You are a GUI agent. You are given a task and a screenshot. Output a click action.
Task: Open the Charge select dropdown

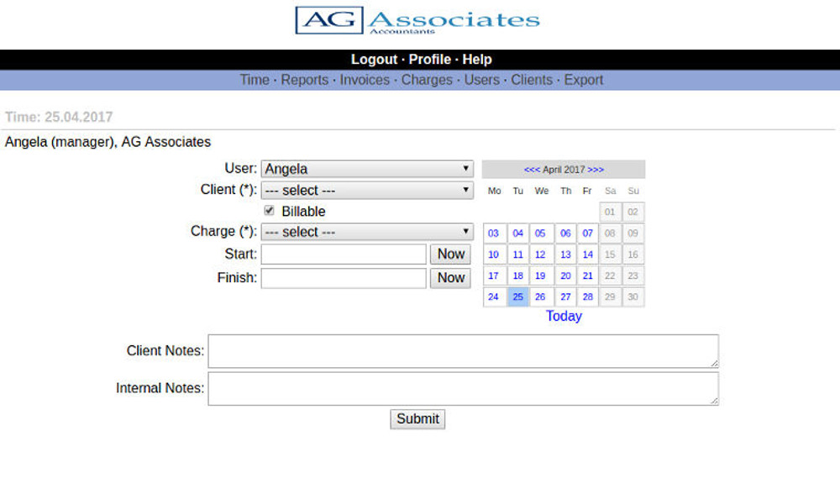click(367, 232)
